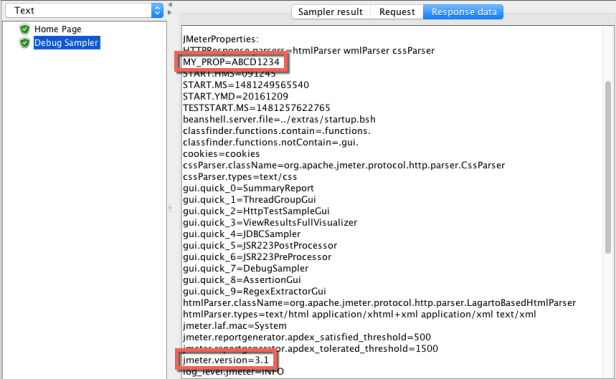Click the gui.quick_0=SummaryReport line
The width and height of the screenshot is (616, 379).
[248, 188]
